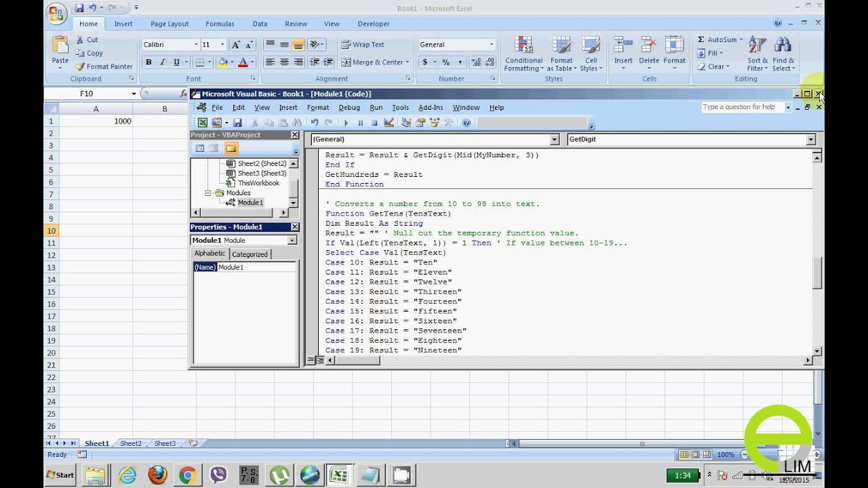Save the project with the VBA floppy disk icon
Image resolution: width=868 pixels, height=488 pixels.
(237, 123)
